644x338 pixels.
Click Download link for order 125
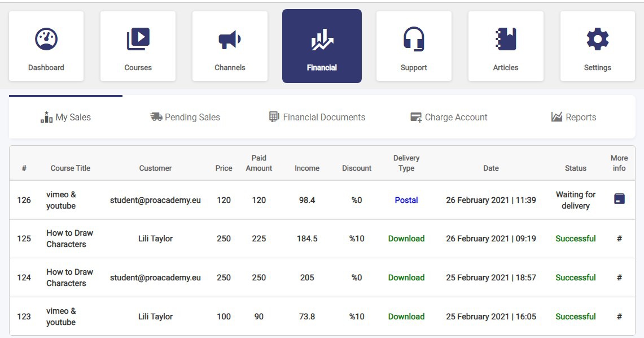click(406, 239)
